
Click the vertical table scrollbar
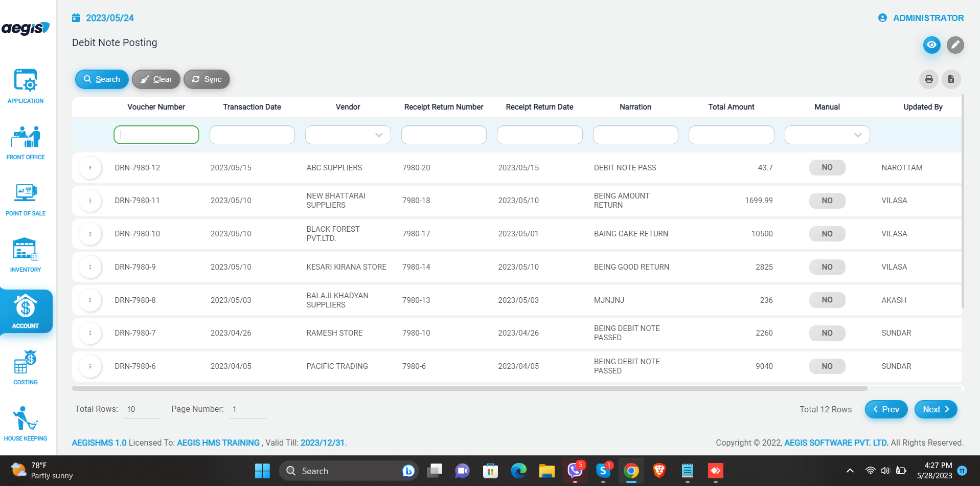point(963,201)
